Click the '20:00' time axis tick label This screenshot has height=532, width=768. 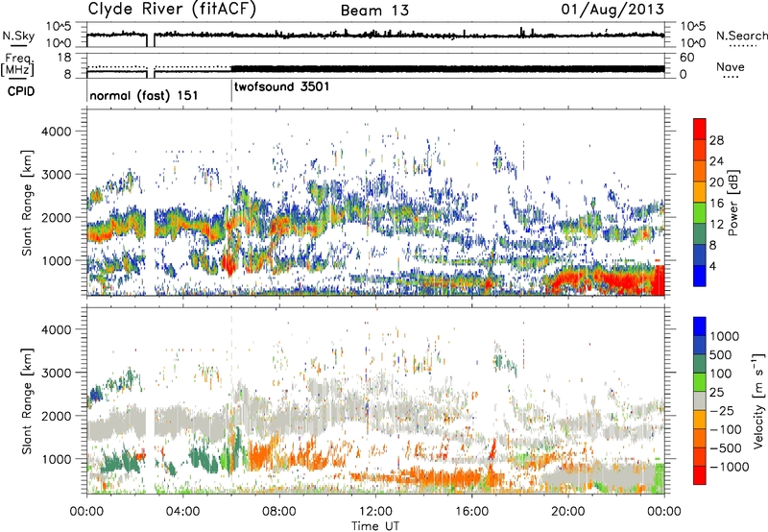[568, 512]
